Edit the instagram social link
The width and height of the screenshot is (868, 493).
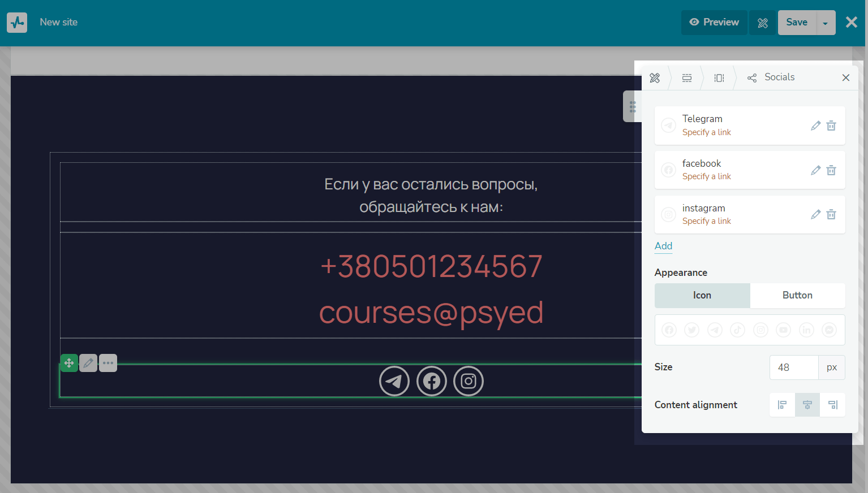pyautogui.click(x=815, y=214)
